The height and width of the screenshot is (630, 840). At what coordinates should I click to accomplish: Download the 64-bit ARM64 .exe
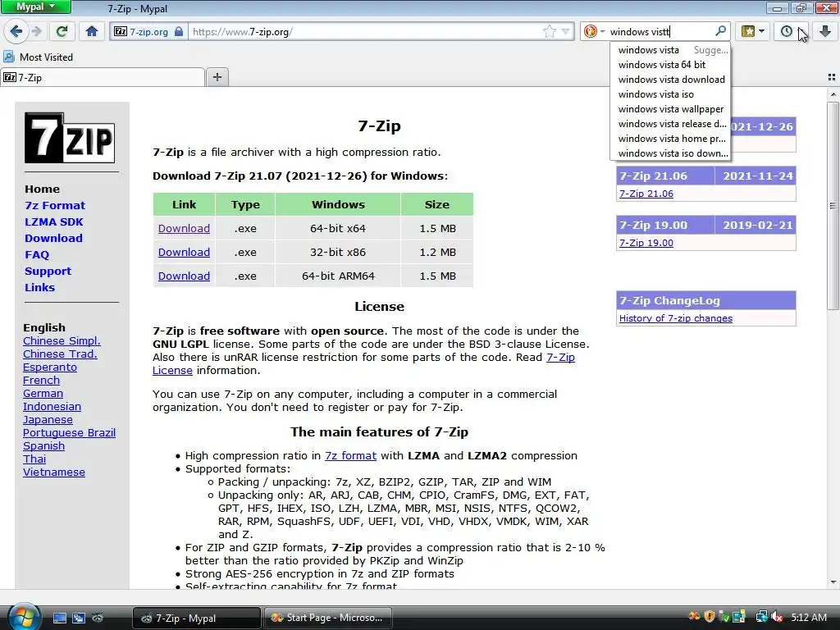point(184,276)
